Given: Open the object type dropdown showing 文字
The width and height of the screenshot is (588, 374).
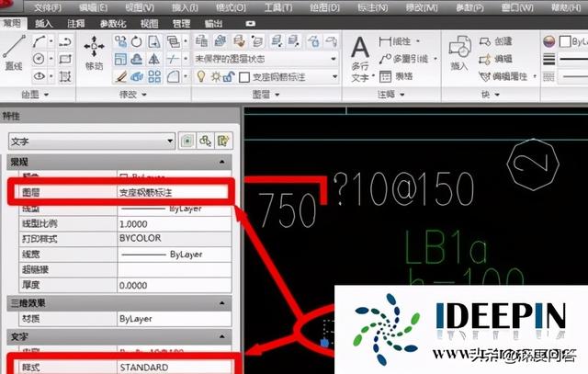Looking at the screenshot, I should pyautogui.click(x=91, y=141).
